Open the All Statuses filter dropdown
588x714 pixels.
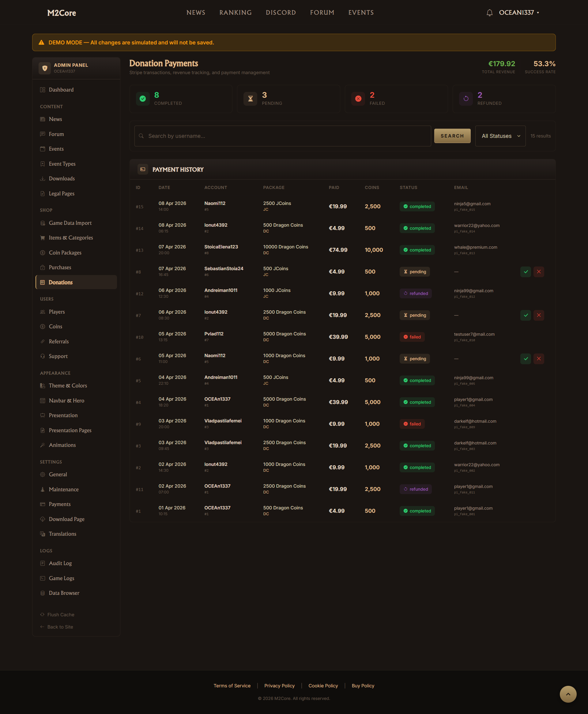[500, 136]
